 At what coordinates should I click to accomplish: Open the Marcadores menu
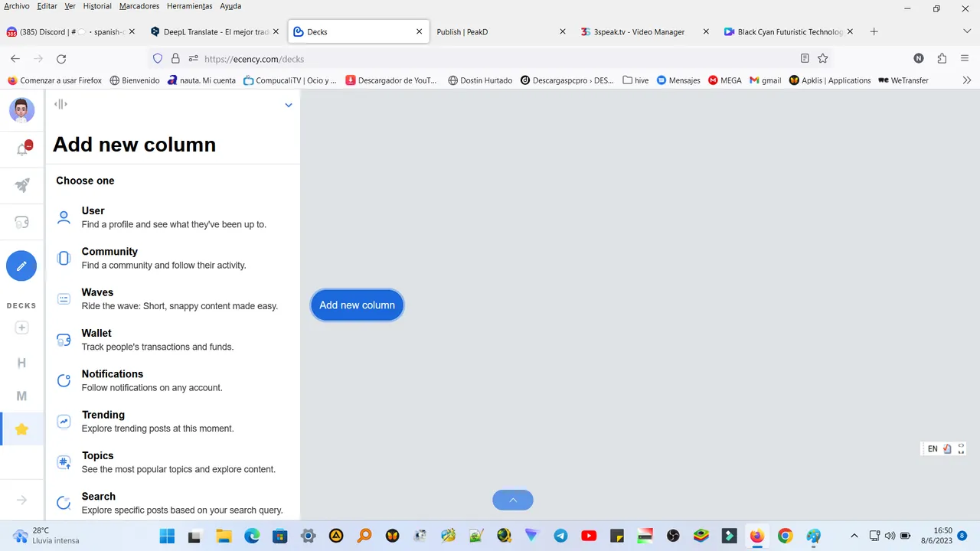coord(139,6)
